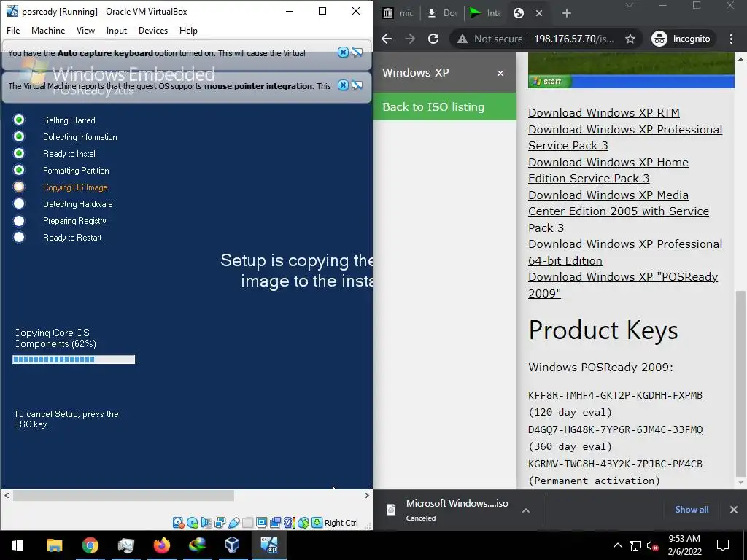Screen dimensions: 747x560
Task: Open Download Windows XP Professional Service Pack 3
Action: pos(625,138)
